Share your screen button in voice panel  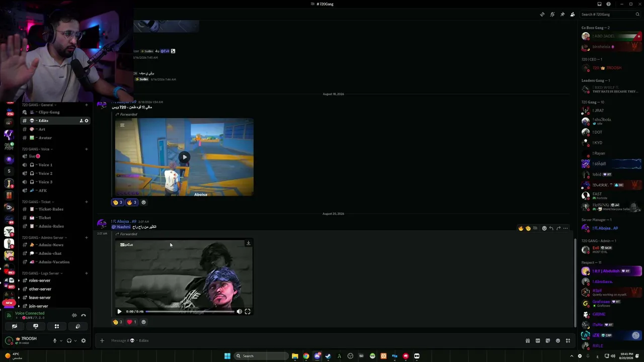pyautogui.click(x=36, y=326)
